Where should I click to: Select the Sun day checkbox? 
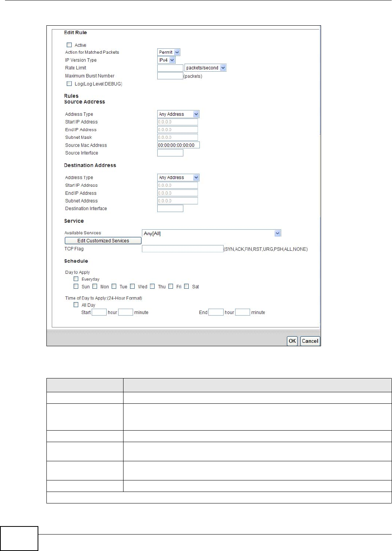[76, 286]
